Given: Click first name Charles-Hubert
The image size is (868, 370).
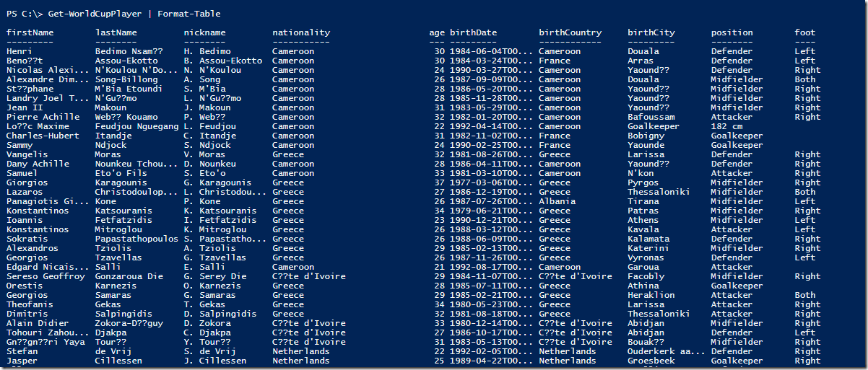Looking at the screenshot, I should [43, 136].
